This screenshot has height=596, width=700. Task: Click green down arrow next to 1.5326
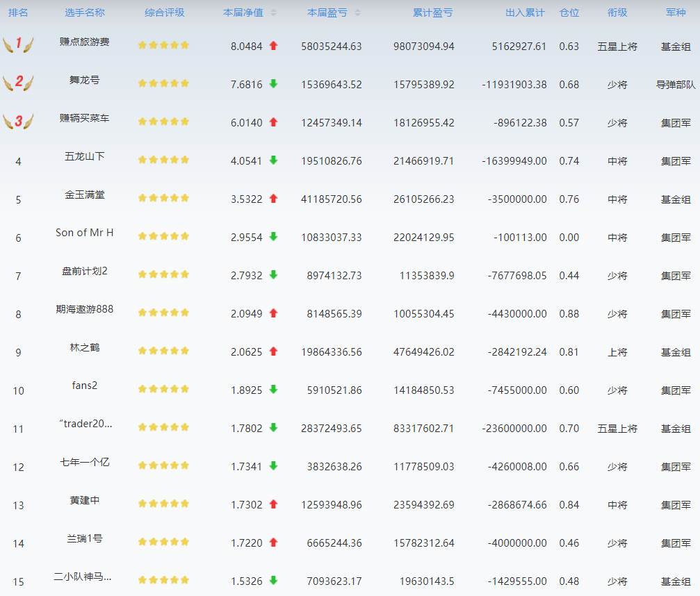274,581
